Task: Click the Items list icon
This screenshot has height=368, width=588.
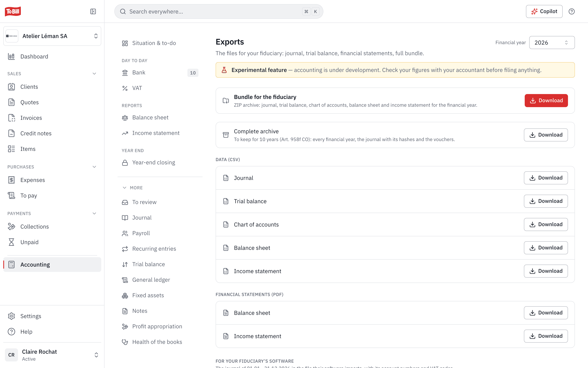Action: [x=11, y=149]
